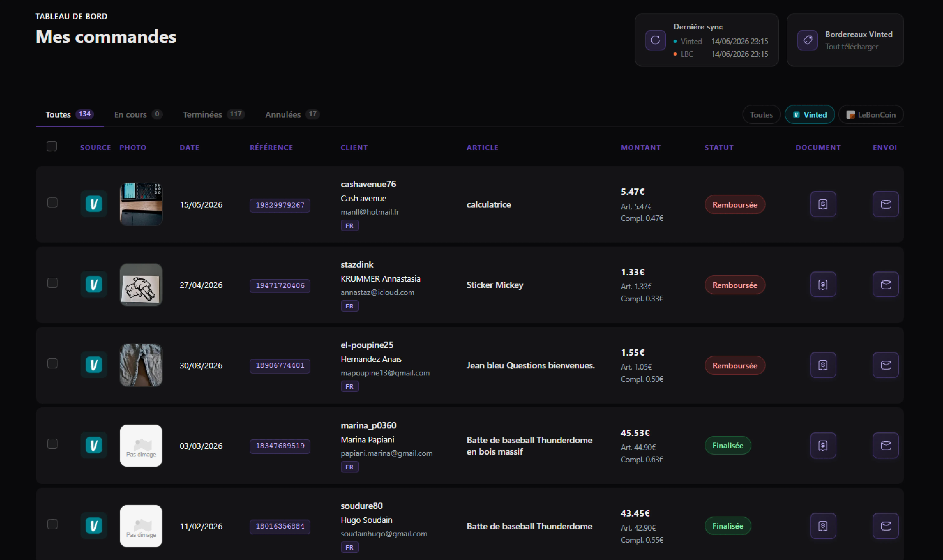Click email soudainhugo@gmail.com

pos(384,534)
